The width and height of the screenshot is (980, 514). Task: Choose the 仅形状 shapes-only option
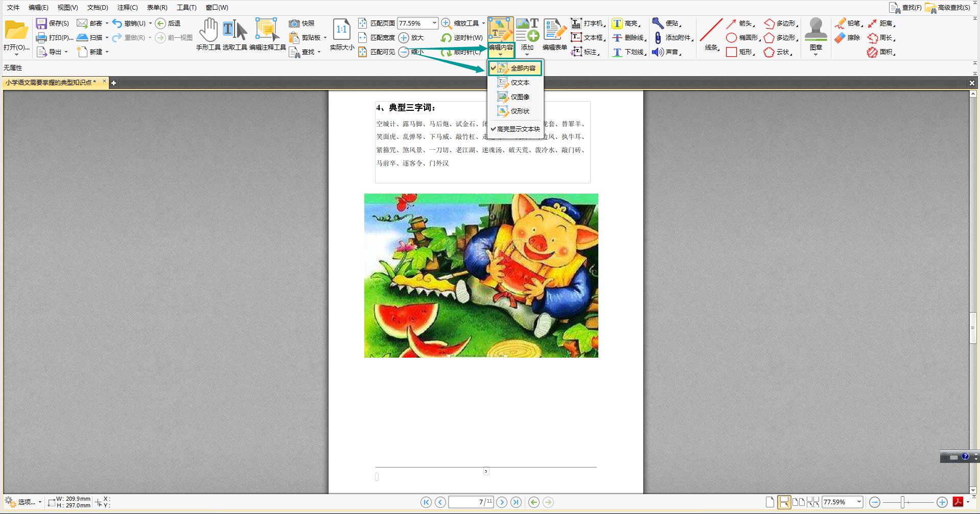tap(515, 111)
